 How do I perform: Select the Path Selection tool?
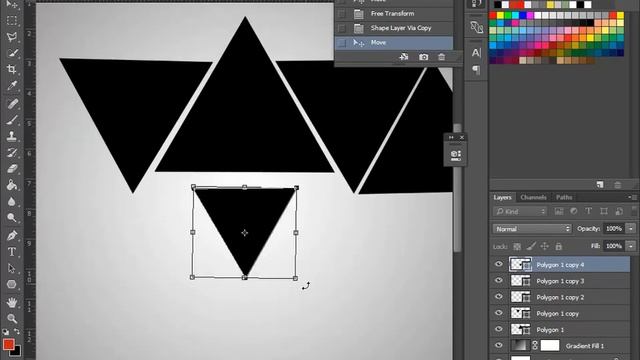[x=11, y=268]
